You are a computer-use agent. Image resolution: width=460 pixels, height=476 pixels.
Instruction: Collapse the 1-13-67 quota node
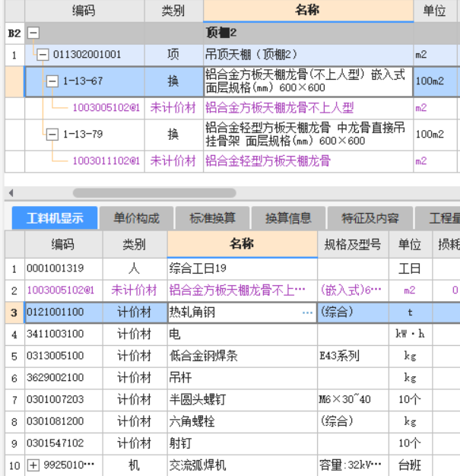(52, 81)
